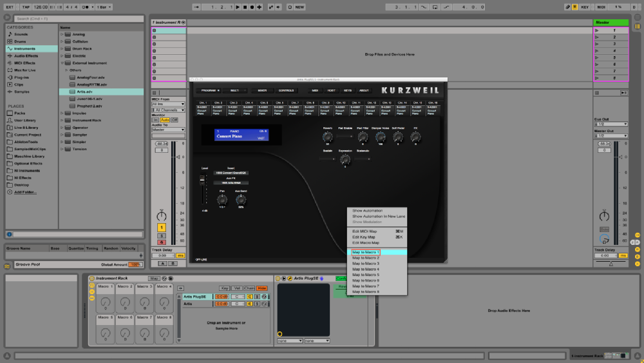Screen dimensions: 644x363
Task: Click the Expression knob
Action: click(345, 159)
